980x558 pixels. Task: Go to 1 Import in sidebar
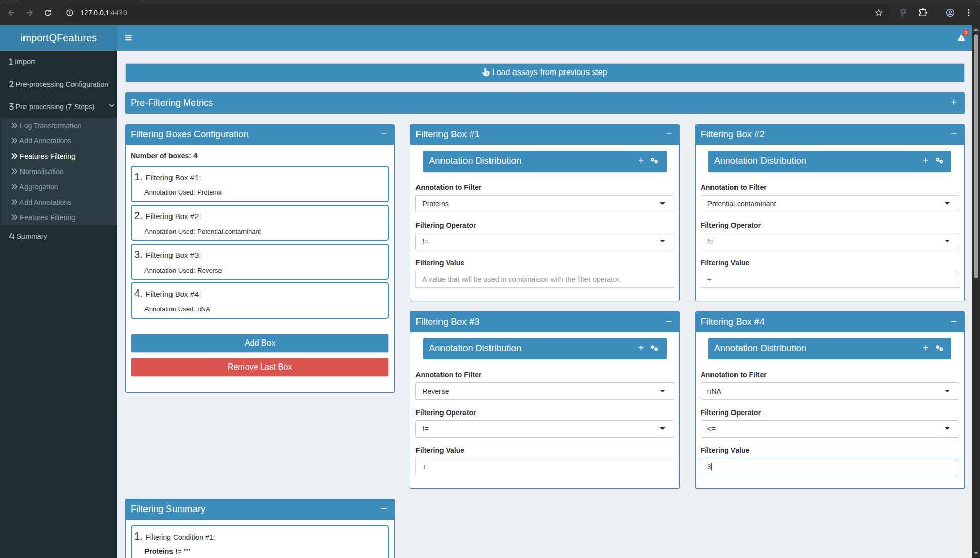pos(59,62)
